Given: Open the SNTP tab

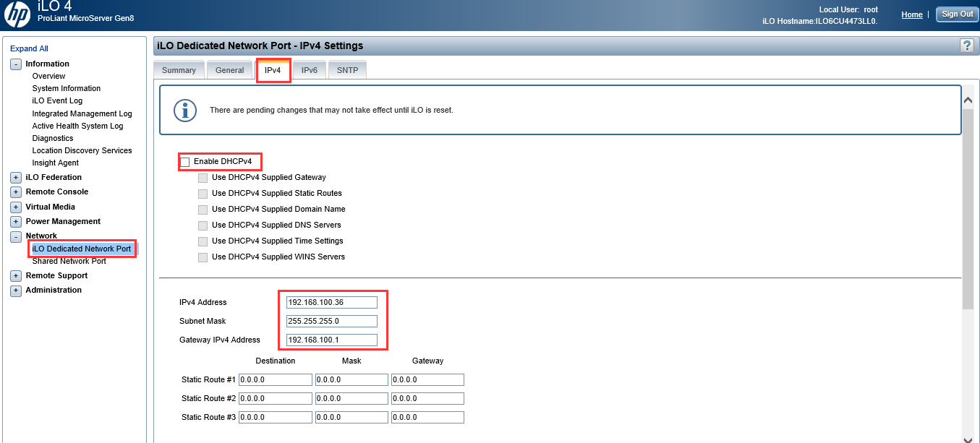Looking at the screenshot, I should [x=348, y=70].
